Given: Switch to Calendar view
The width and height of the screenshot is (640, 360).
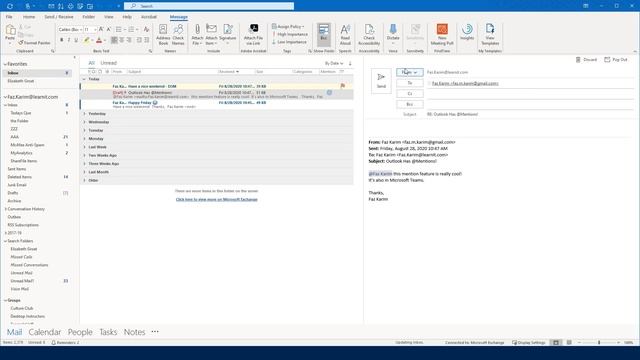Looking at the screenshot, I should [x=44, y=332].
